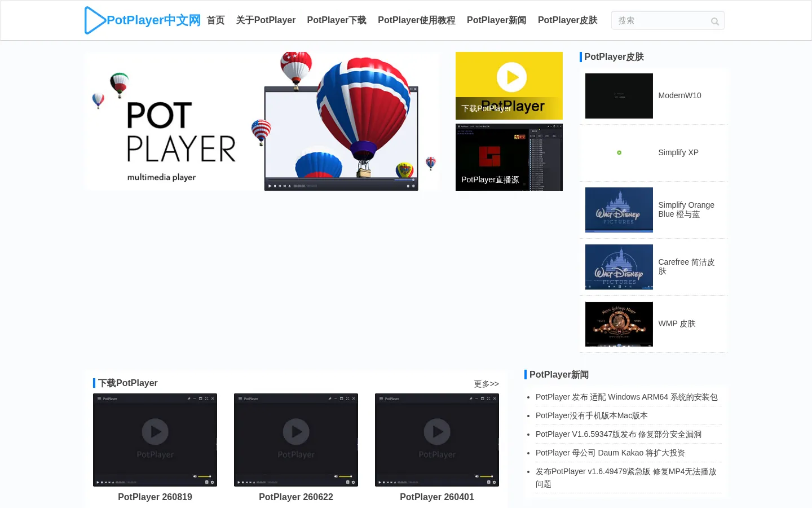Screen dimensions: 812x508
Task: Open PotPlayer没有手机版本Mac版本 news item
Action: point(592,415)
